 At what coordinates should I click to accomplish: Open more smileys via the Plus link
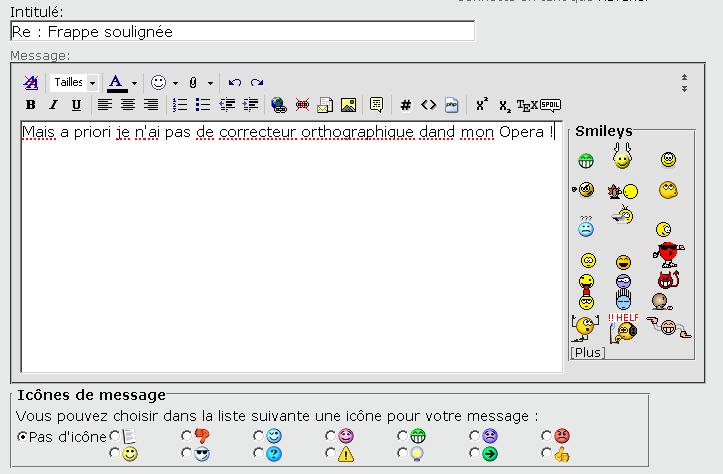(x=588, y=353)
